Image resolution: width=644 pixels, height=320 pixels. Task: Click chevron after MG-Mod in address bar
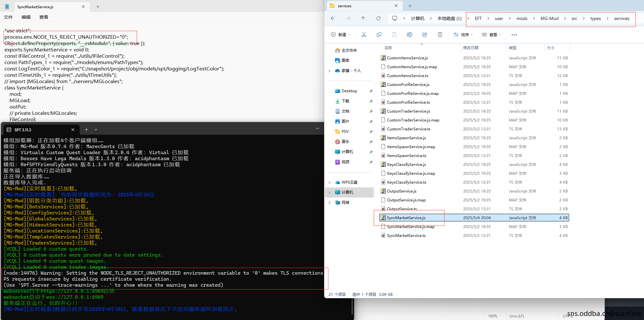(x=565, y=18)
